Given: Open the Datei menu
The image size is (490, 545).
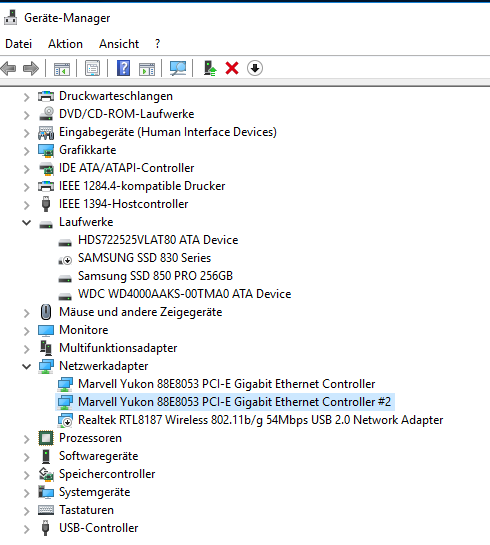Looking at the screenshot, I should click(x=18, y=44).
